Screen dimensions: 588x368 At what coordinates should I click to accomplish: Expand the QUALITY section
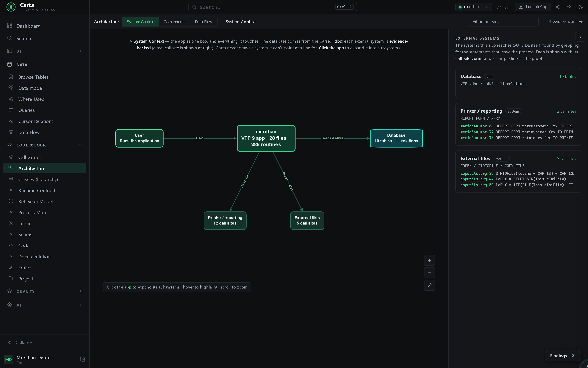44,291
